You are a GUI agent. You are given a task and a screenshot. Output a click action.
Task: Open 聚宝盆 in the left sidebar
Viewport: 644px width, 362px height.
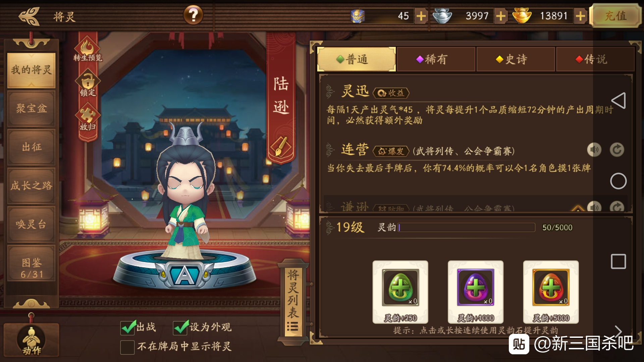point(31,109)
